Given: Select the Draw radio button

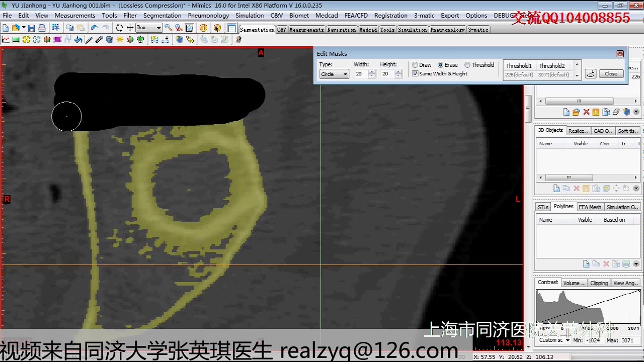Looking at the screenshot, I should pyautogui.click(x=415, y=65).
